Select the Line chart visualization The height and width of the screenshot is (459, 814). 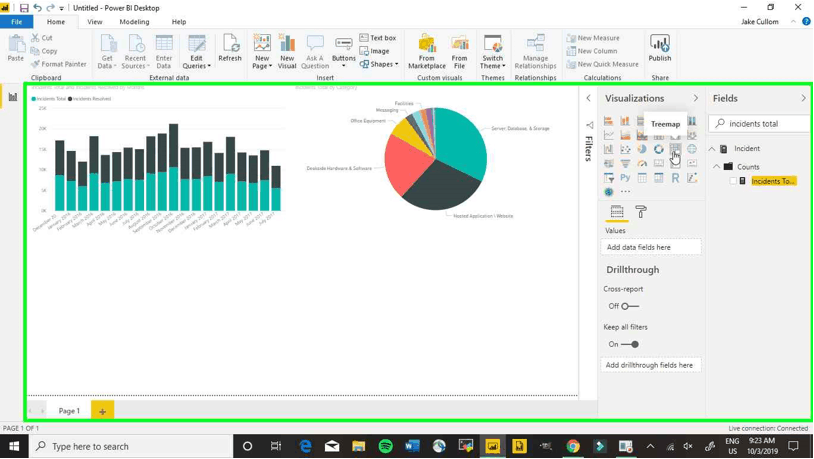[608, 135]
